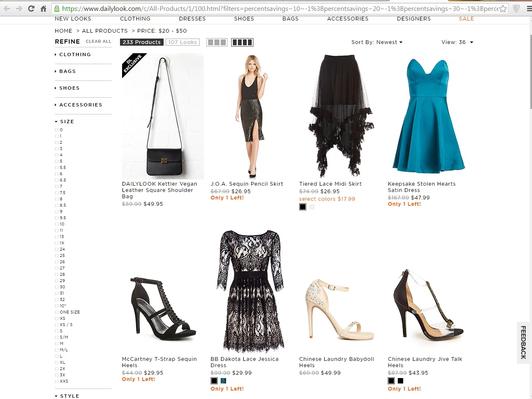Open the Accessories top menu
532x399 pixels.
348,19
